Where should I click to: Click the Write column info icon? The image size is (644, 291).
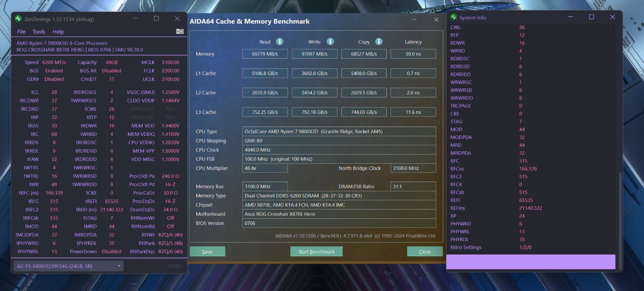(330, 41)
